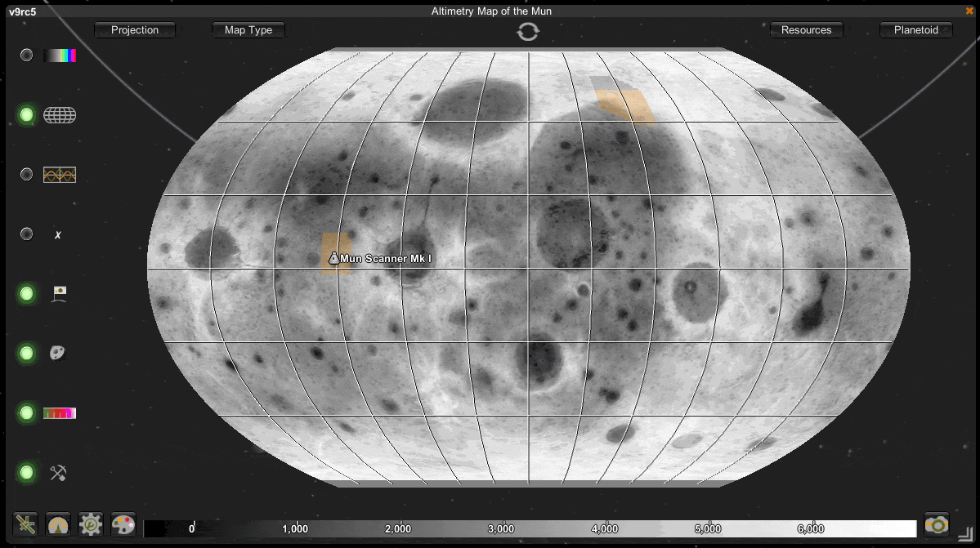Click the globe grid lines icon

[x=60, y=115]
